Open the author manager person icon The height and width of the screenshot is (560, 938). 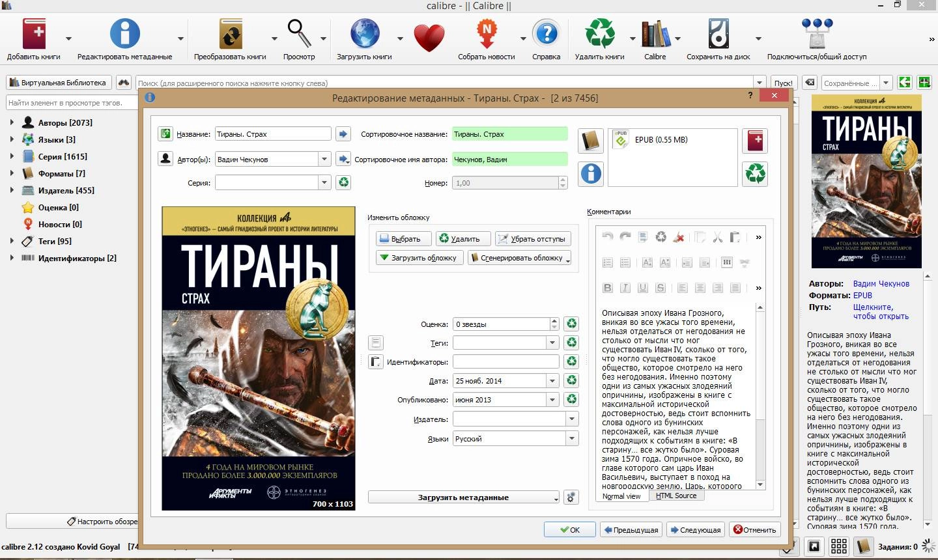(x=165, y=158)
